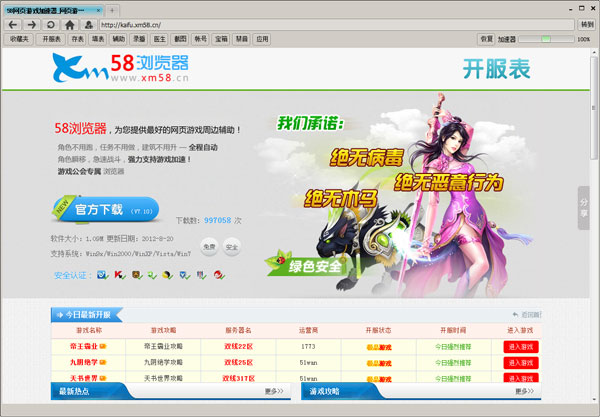Maximize the browser window

[x=582, y=8]
